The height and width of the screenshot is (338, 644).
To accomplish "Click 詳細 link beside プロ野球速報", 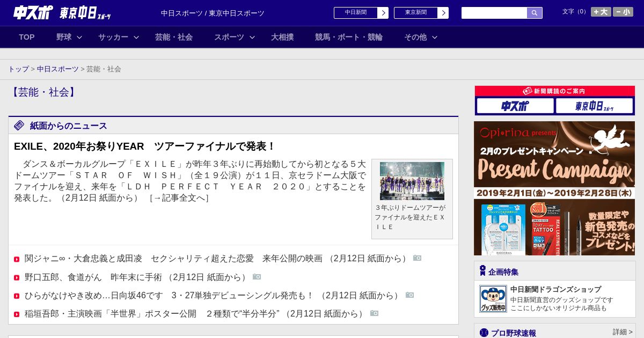I will pos(623,332).
